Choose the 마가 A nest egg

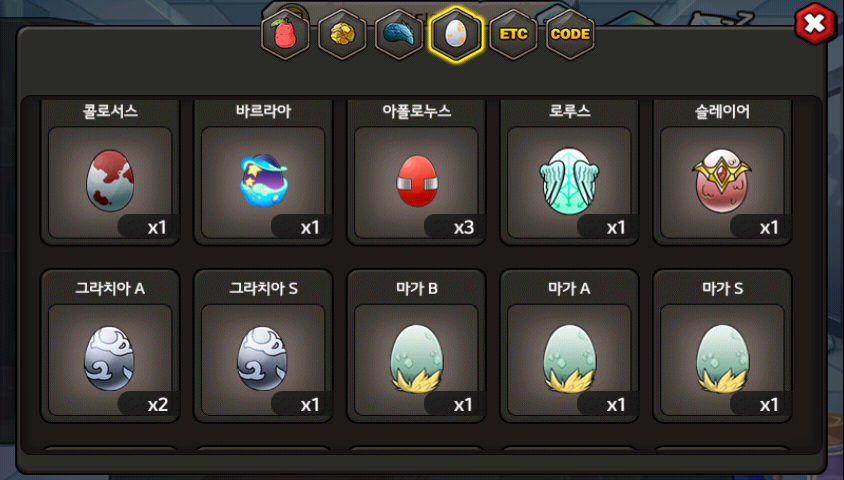pyautogui.click(x=569, y=359)
